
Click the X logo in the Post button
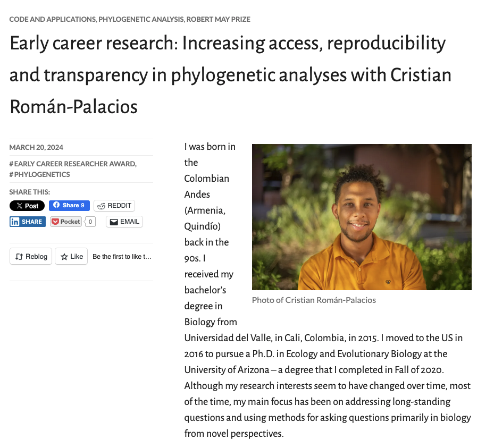(20, 206)
